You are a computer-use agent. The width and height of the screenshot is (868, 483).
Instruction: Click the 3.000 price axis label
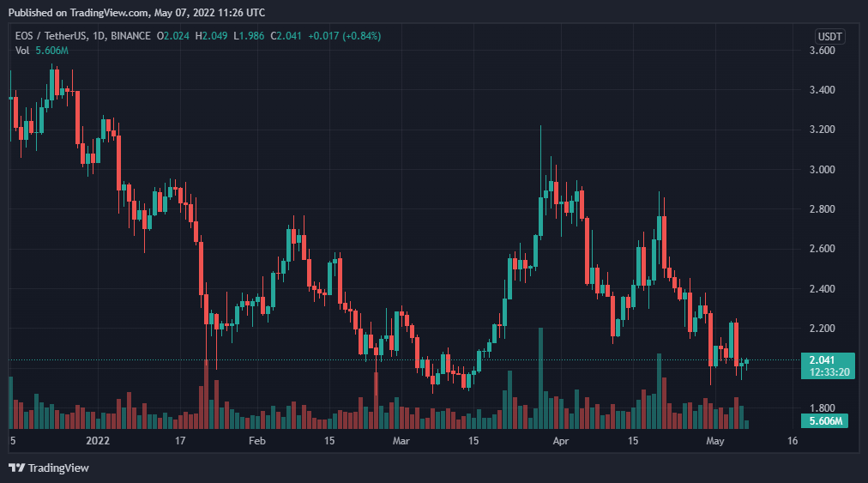822,170
